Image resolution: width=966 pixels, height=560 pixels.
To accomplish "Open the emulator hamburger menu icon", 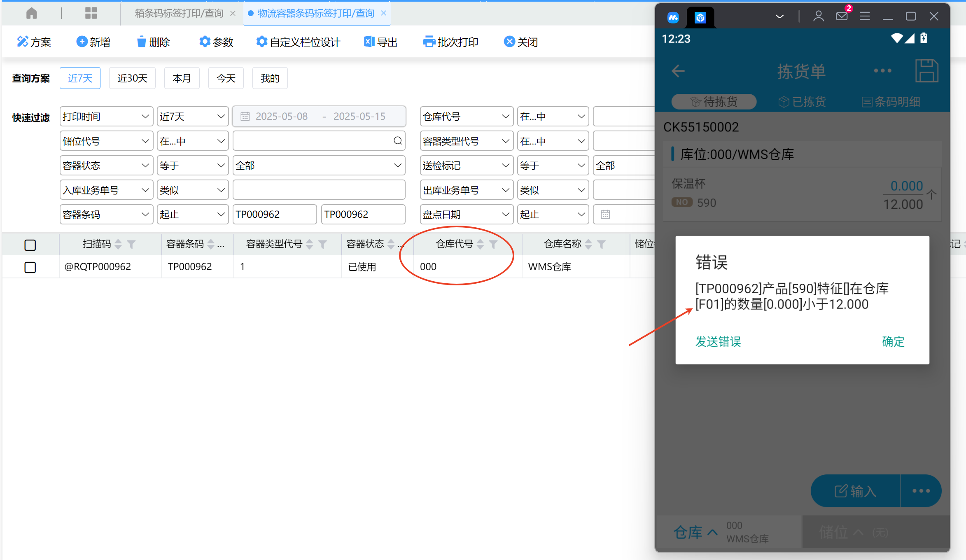I will [x=865, y=16].
